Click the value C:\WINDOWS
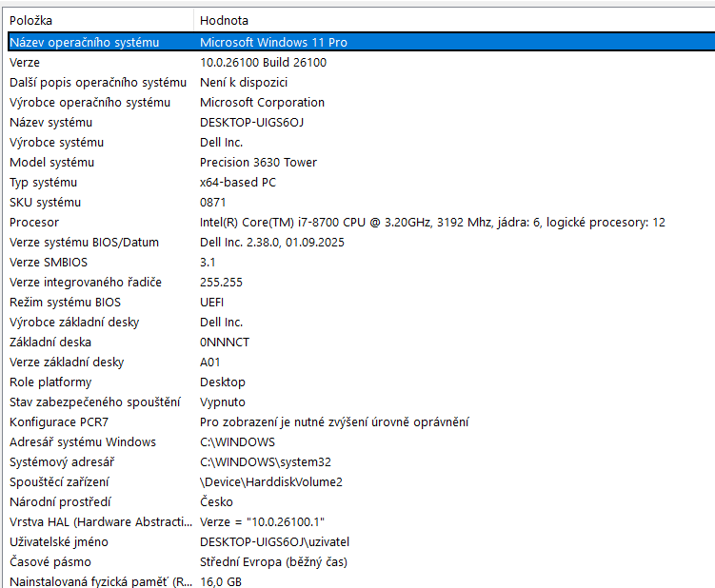This screenshot has height=588, width=715. click(x=238, y=442)
